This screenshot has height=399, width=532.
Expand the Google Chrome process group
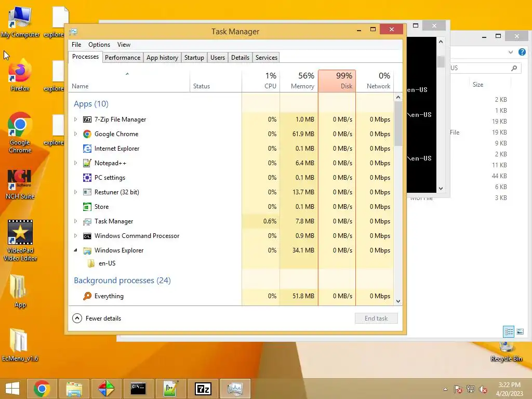(x=75, y=134)
